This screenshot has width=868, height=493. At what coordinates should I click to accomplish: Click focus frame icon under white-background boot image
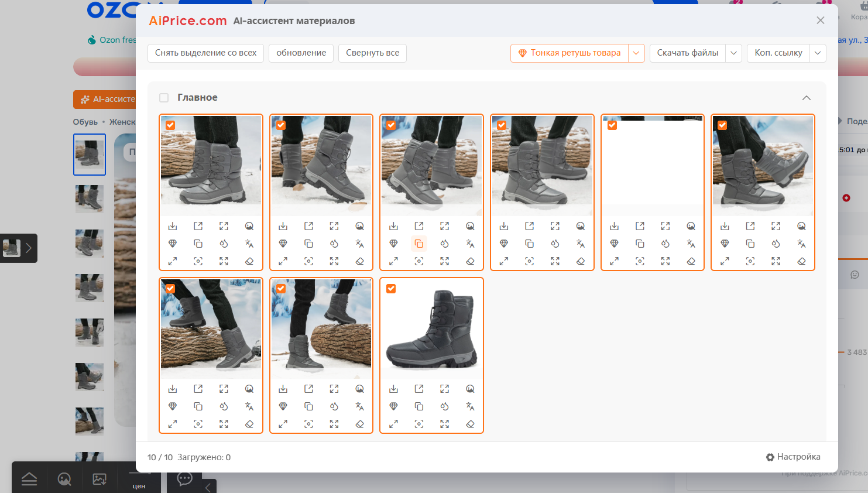click(419, 424)
